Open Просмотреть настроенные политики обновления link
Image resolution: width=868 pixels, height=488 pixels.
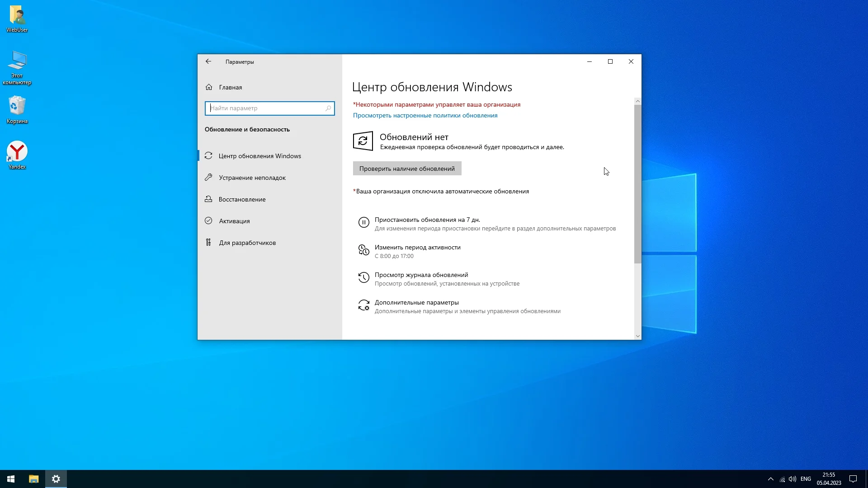425,115
